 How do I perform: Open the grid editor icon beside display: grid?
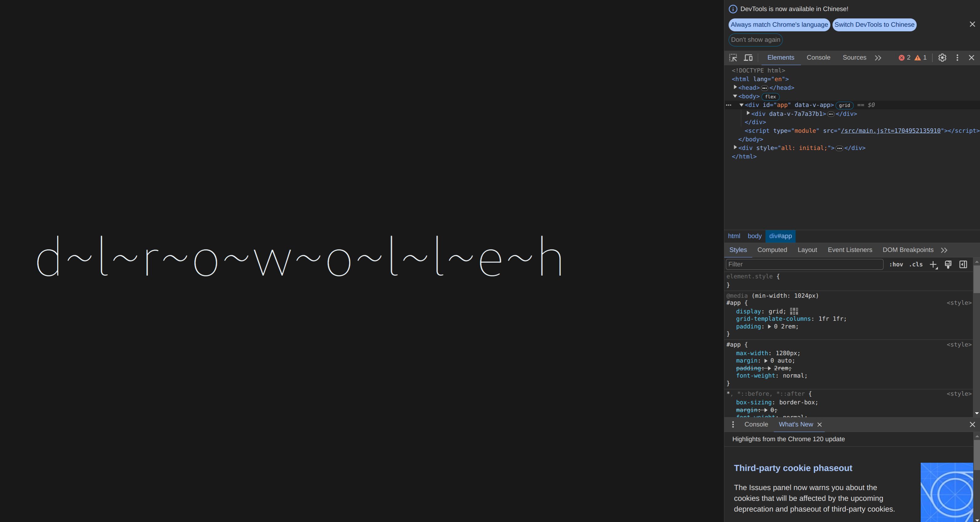794,312
